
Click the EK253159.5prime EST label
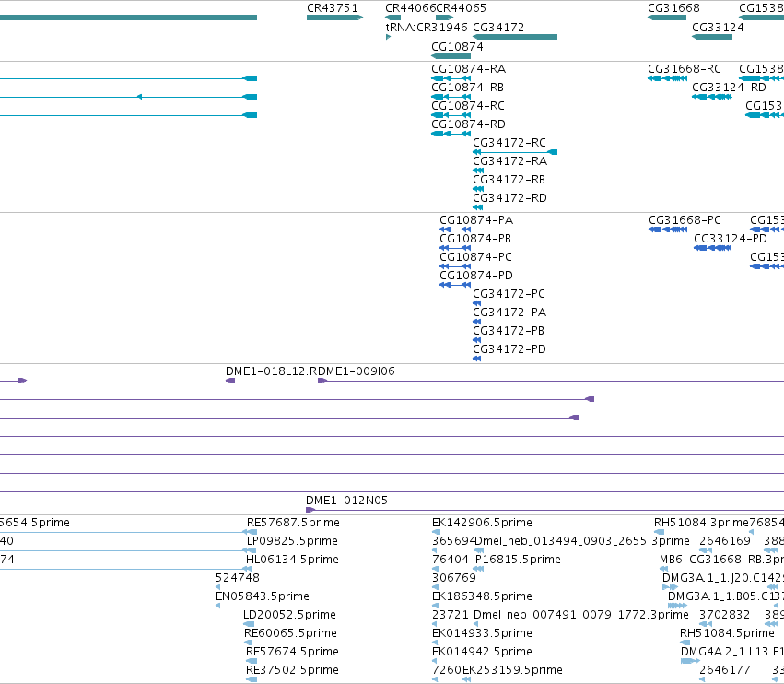512,670
